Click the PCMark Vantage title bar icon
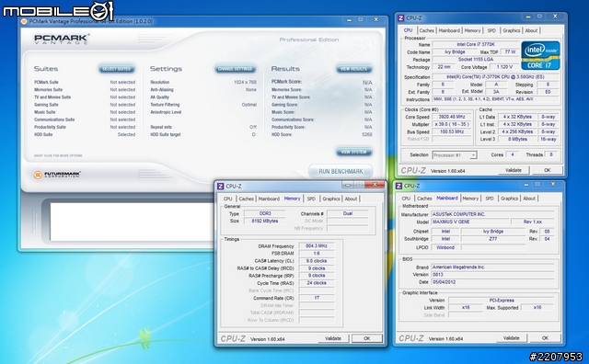The height and width of the screenshot is (364, 589). (x=24, y=22)
